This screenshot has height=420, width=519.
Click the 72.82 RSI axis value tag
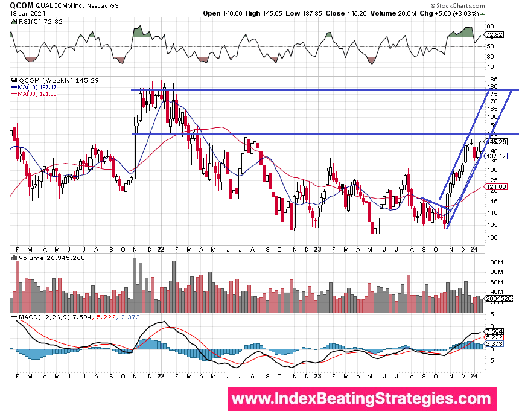[x=495, y=35]
